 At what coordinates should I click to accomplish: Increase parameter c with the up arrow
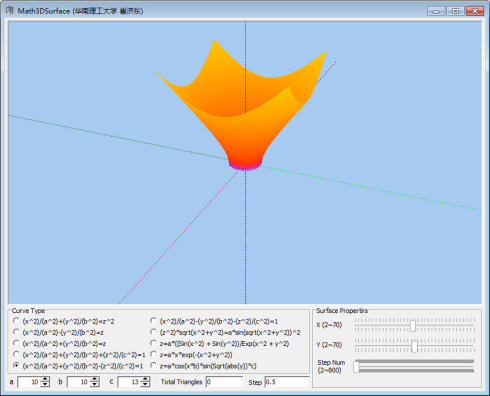(x=145, y=379)
